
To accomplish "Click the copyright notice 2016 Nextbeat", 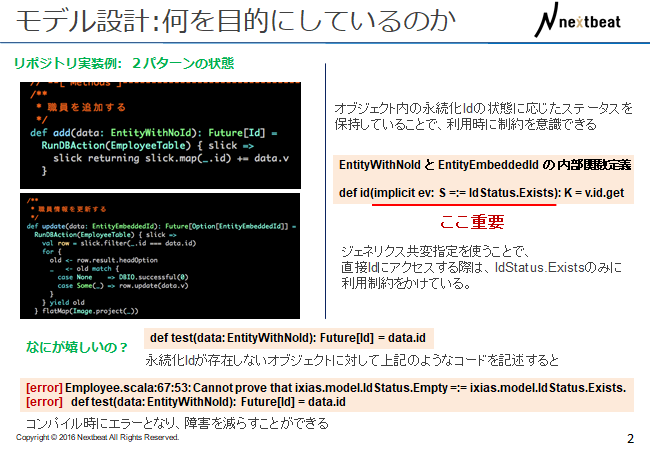I will [97, 438].
